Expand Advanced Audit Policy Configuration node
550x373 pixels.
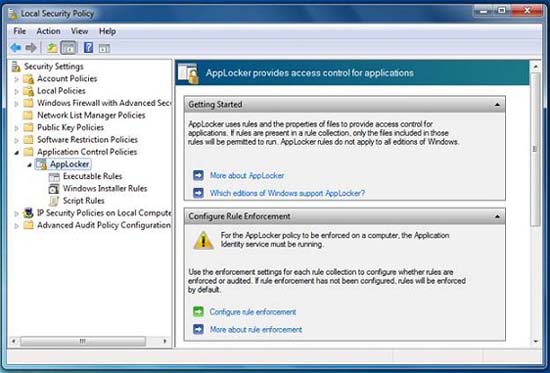tap(16, 226)
